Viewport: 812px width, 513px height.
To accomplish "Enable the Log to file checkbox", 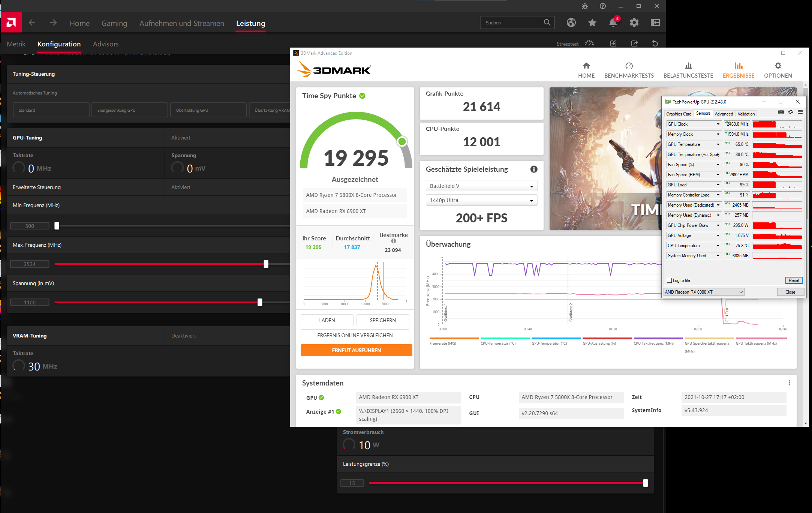I will pyautogui.click(x=669, y=280).
